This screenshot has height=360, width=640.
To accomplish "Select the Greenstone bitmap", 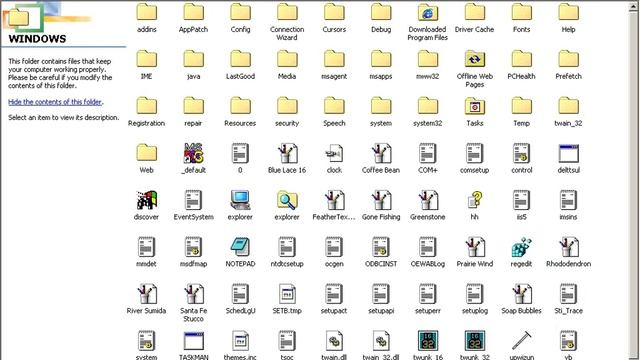I will 427,200.
